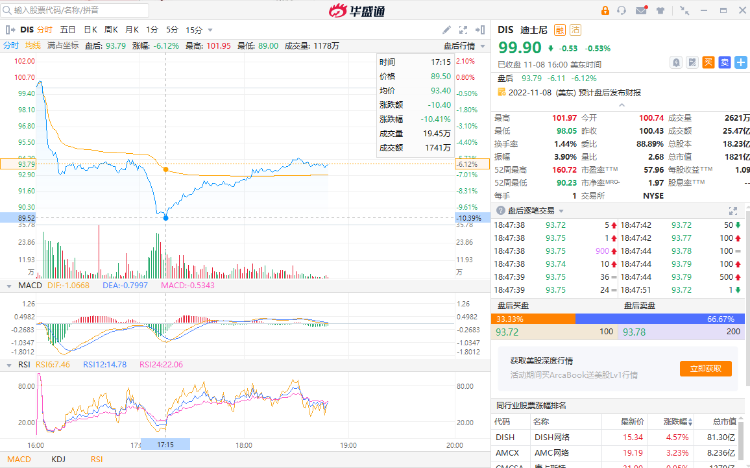Open customer service headset icon
The image size is (750, 468).
pyautogui.click(x=622, y=10)
